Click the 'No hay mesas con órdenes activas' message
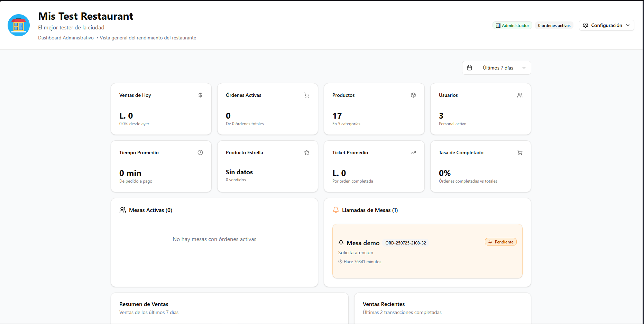The height and width of the screenshot is (324, 644). (x=214, y=239)
